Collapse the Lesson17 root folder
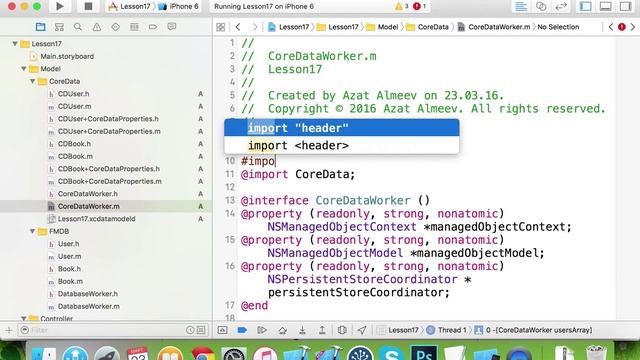640x360 pixels. click(15, 44)
